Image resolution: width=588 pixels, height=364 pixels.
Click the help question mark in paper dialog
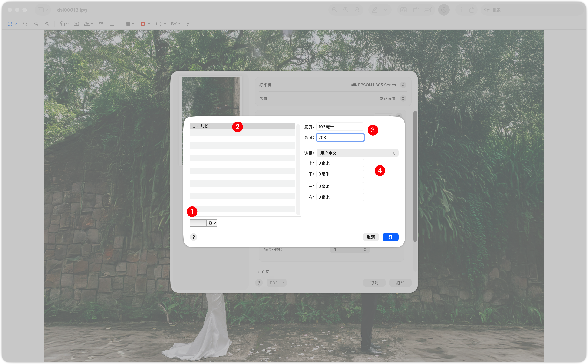click(x=194, y=237)
